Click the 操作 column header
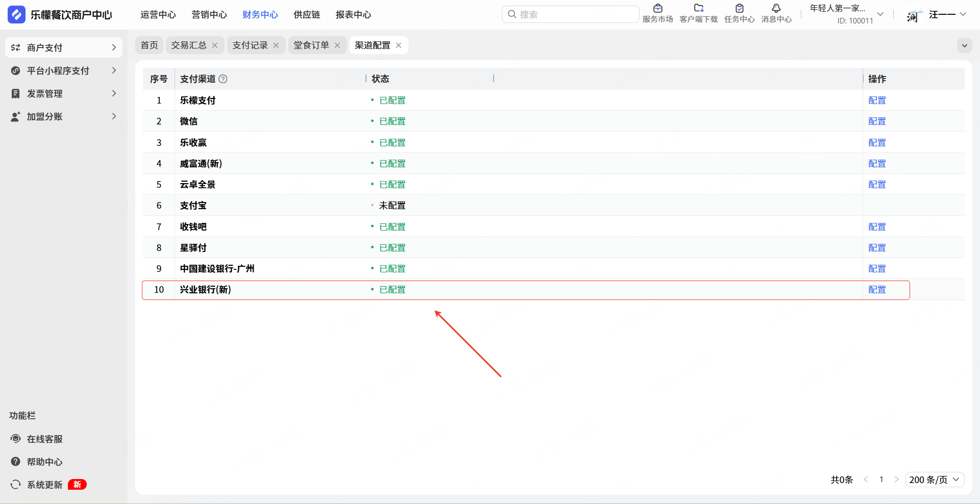Image resolution: width=980 pixels, height=504 pixels. point(877,79)
